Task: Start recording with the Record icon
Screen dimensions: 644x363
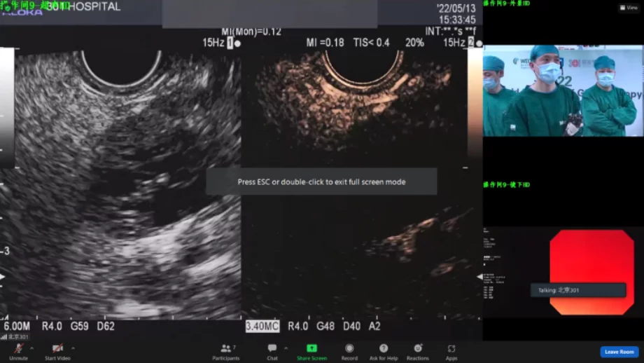Action: [x=349, y=349]
